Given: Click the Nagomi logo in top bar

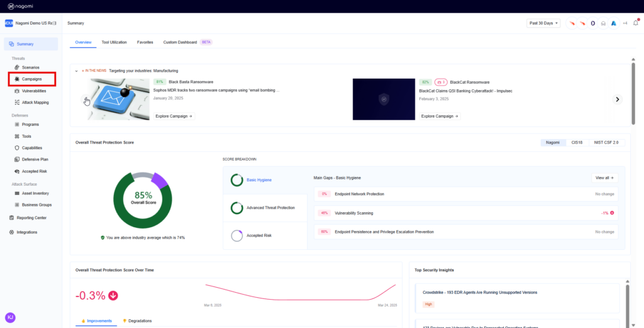Looking at the screenshot, I should pos(20,6).
